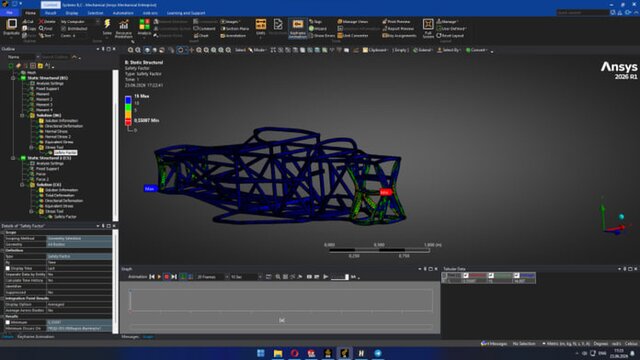Open the Resource Prediction chart icon
The width and height of the screenshot is (640, 360).
pos(124,24)
